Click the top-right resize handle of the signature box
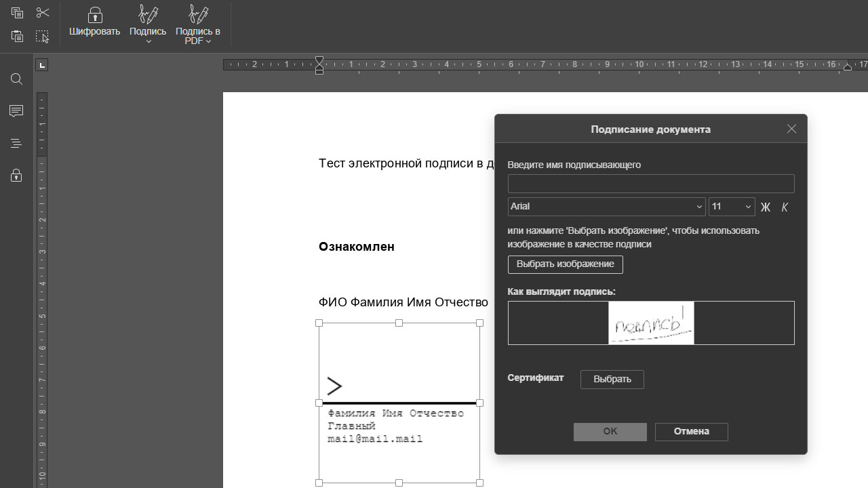Image resolution: width=868 pixels, height=488 pixels. coord(480,323)
